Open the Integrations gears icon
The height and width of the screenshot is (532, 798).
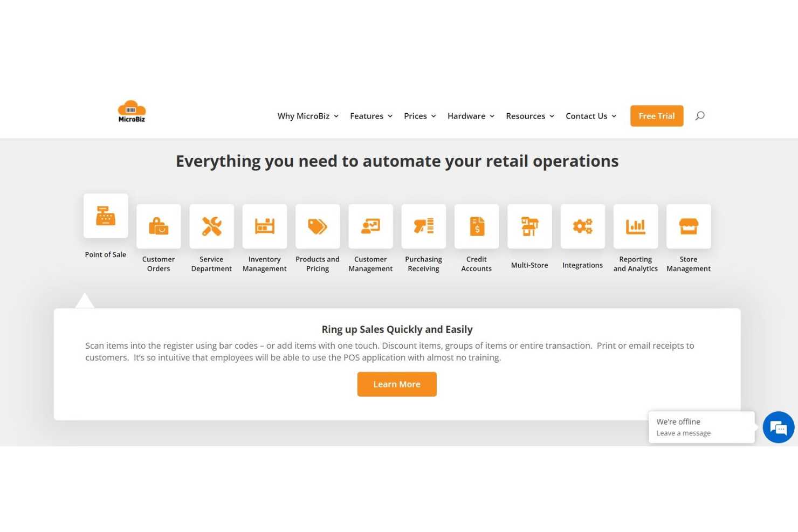(x=582, y=226)
